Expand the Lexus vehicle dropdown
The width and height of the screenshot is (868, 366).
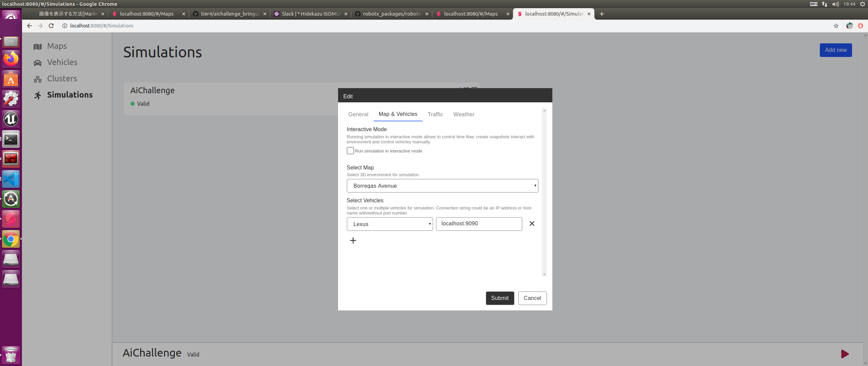click(x=390, y=224)
